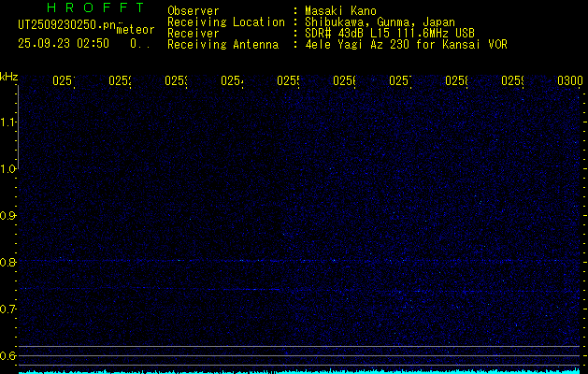This screenshot has height=374, width=588.
Task: Click the green meteor label
Action: coord(136,30)
